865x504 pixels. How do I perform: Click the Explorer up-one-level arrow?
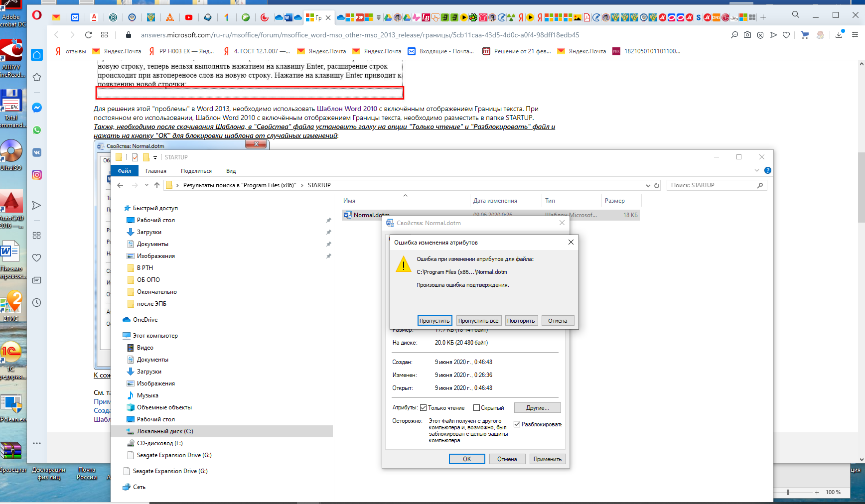tap(157, 185)
